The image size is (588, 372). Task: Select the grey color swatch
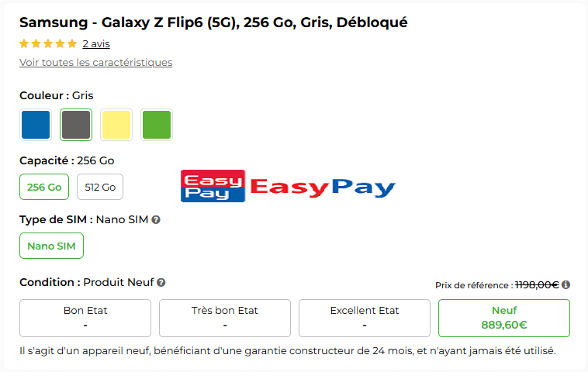[x=76, y=125]
